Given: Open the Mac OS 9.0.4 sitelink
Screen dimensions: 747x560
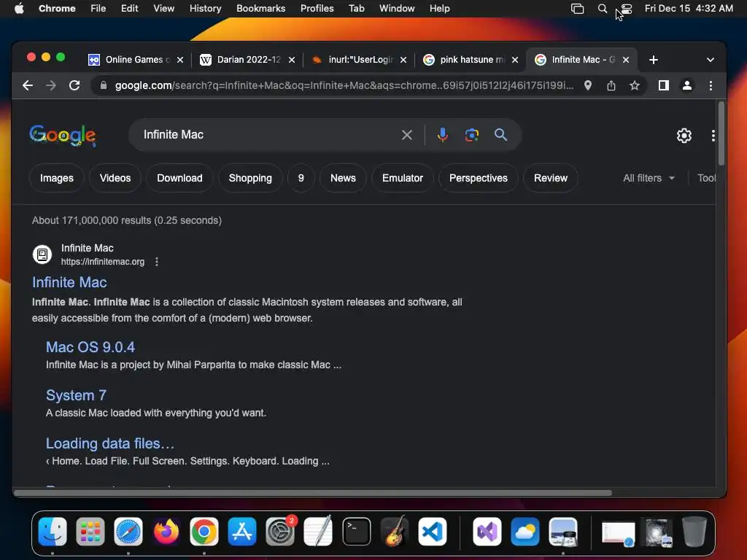Looking at the screenshot, I should tap(90, 347).
